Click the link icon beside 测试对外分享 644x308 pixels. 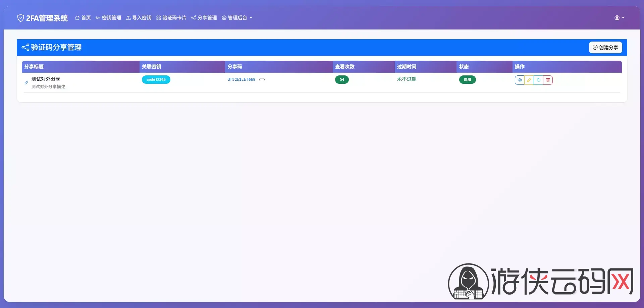tap(26, 82)
